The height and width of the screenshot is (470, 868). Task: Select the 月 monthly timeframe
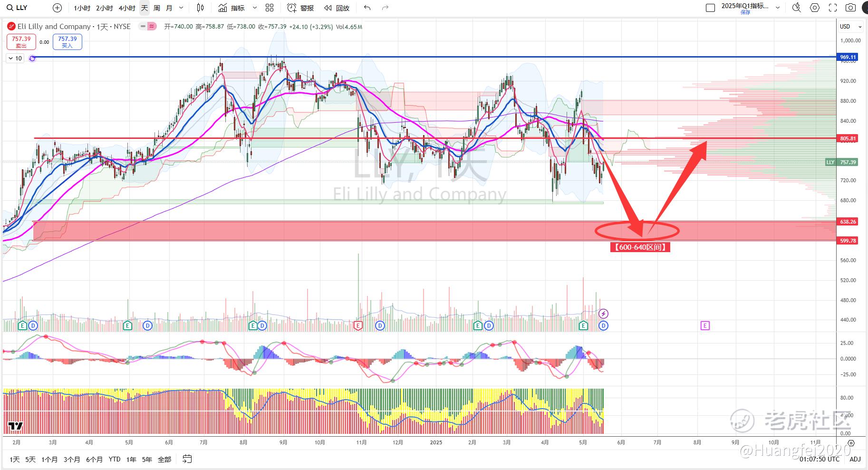[169, 8]
